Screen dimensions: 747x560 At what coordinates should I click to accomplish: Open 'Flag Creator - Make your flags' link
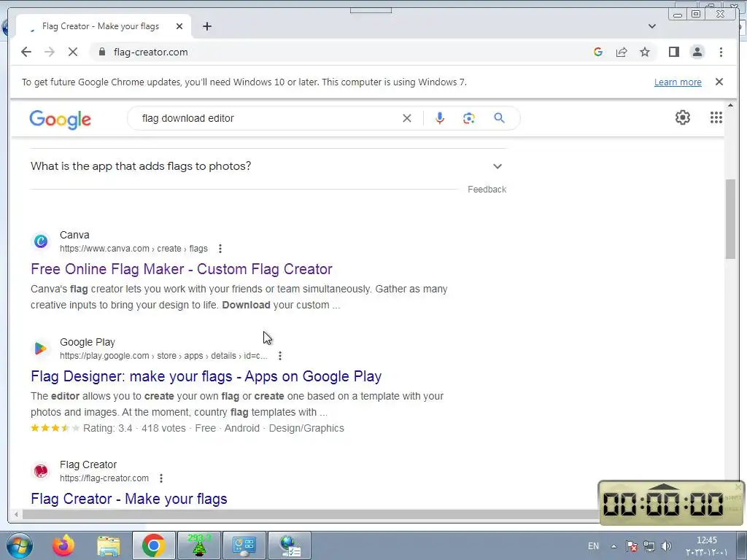click(x=129, y=499)
